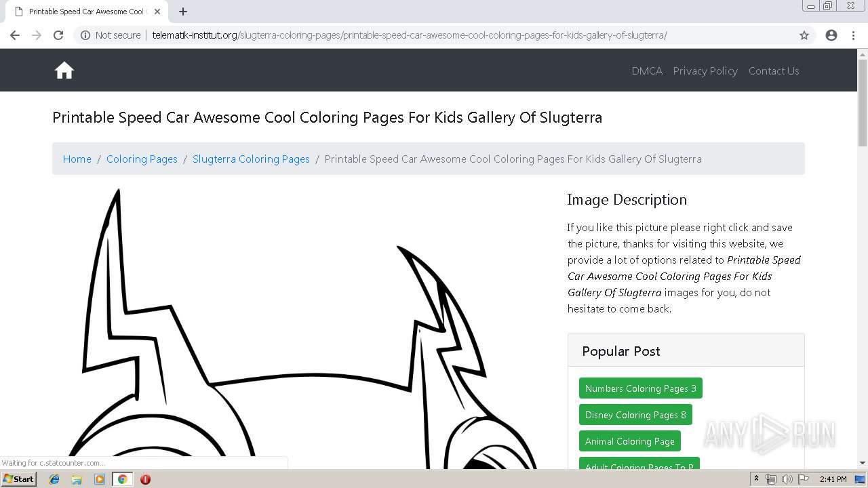The image size is (868, 488).
Task: Click Disney Coloring Pages 8 button
Action: tap(635, 415)
